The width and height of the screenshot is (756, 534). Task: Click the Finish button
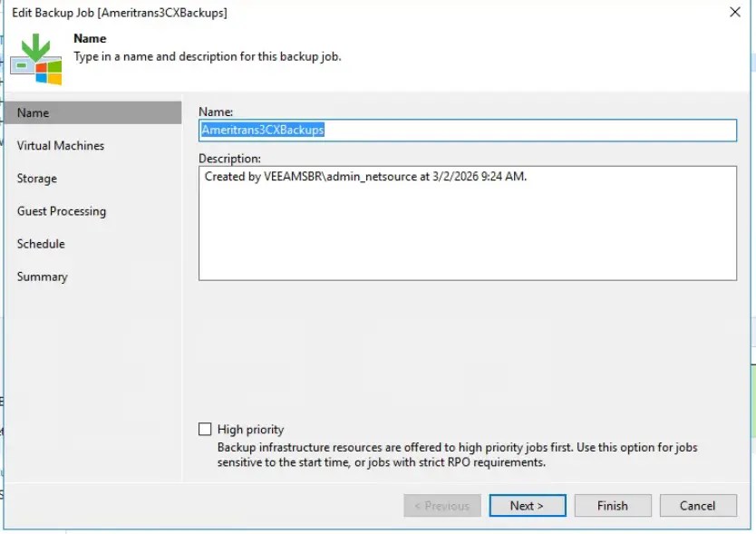coord(612,506)
